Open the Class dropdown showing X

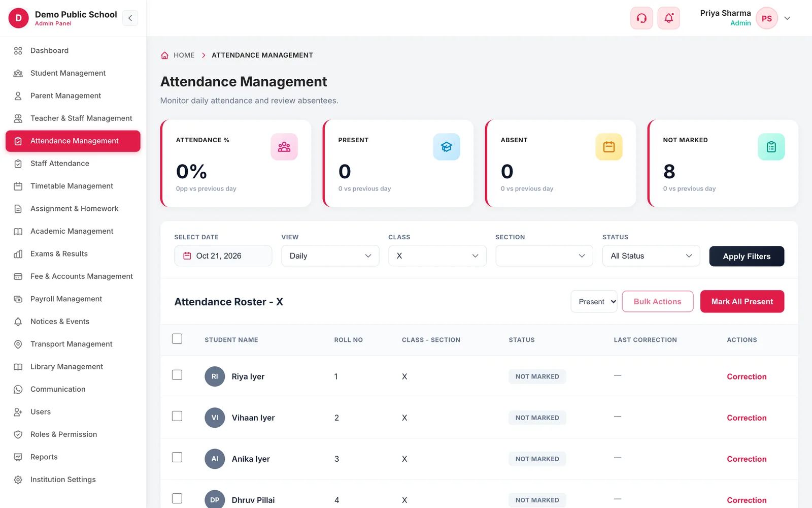[437, 256]
